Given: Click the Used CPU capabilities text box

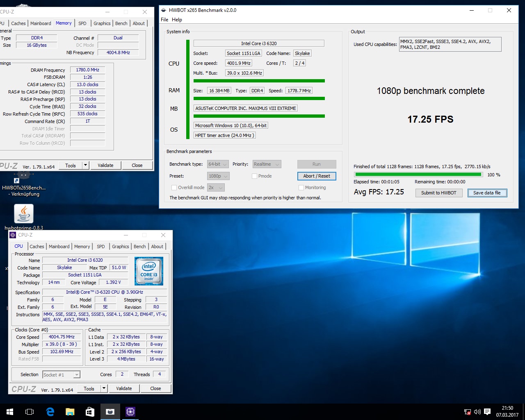Looking at the screenshot, I should [450, 44].
